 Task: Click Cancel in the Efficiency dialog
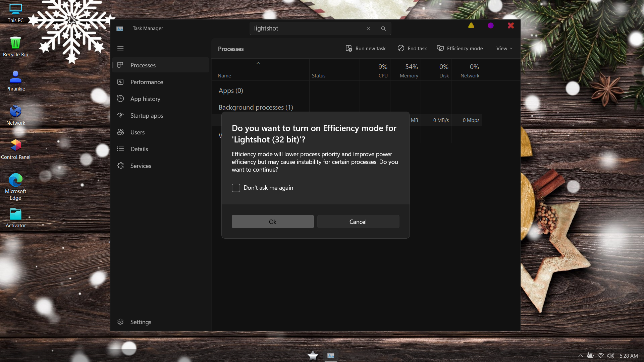click(x=358, y=222)
